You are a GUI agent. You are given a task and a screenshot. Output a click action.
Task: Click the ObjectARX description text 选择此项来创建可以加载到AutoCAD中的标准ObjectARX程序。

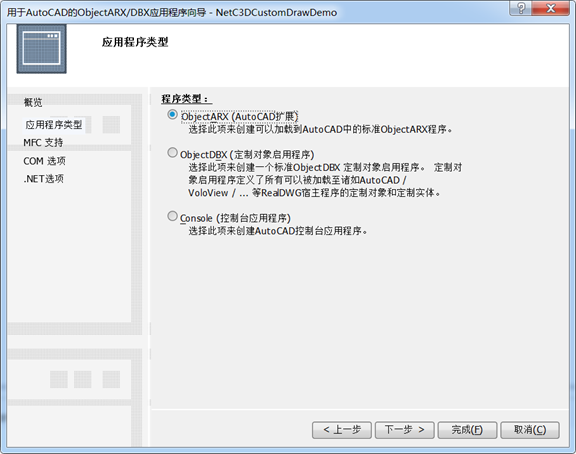click(320, 129)
